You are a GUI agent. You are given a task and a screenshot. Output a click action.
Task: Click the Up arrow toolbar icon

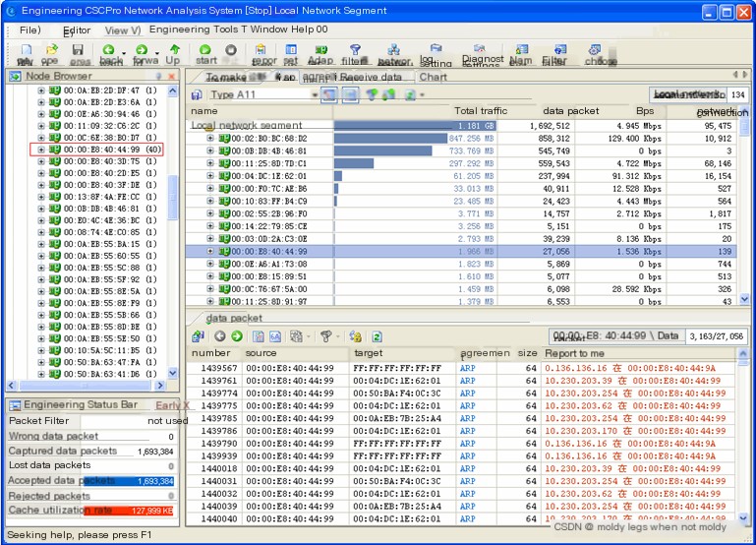(175, 49)
